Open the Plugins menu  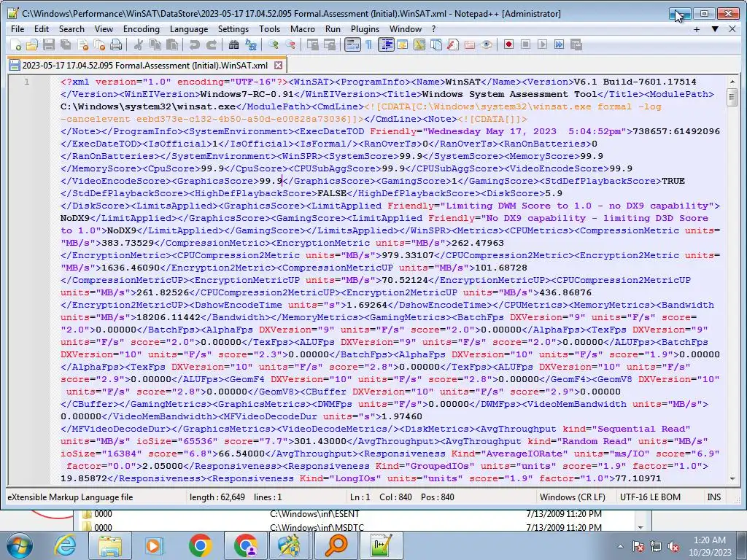(x=365, y=29)
